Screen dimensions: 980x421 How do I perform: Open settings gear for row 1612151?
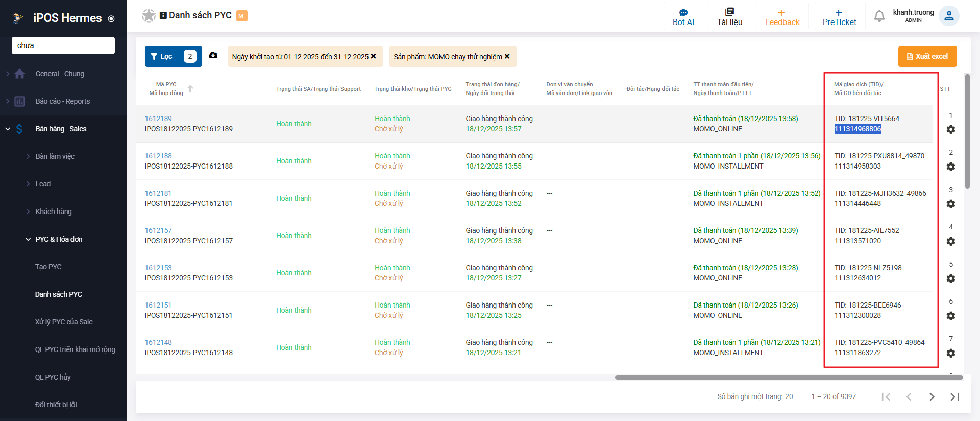pyautogui.click(x=951, y=316)
